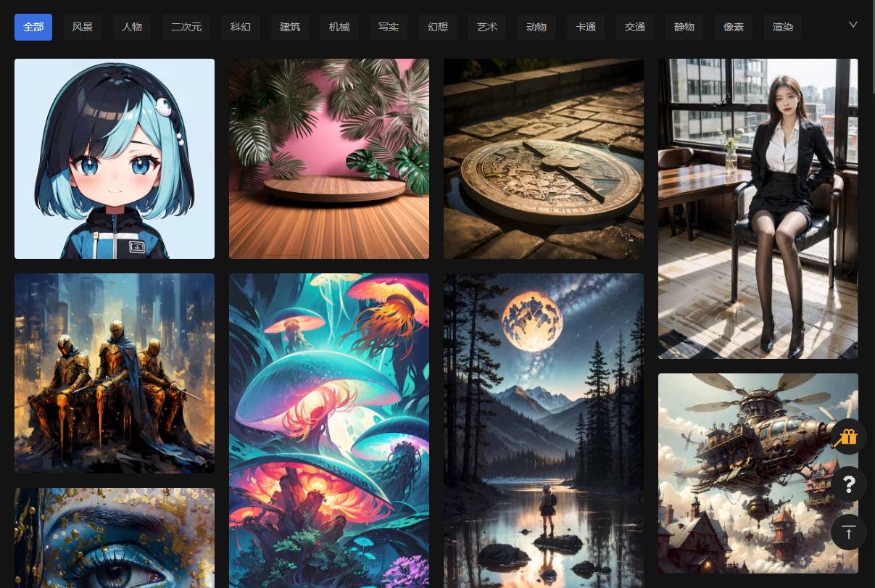
Task: Open the wooden podium with palm leaves image
Action: coord(329,159)
